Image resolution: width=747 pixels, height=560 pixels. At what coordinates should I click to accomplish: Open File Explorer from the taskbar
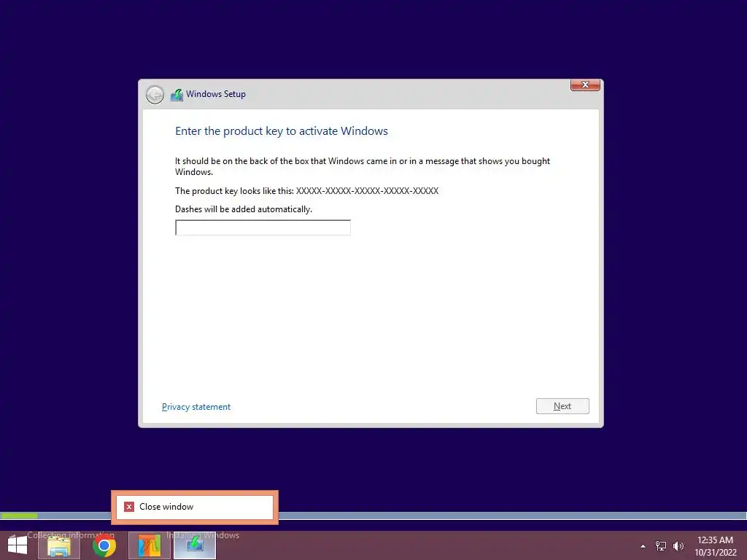[x=58, y=545]
